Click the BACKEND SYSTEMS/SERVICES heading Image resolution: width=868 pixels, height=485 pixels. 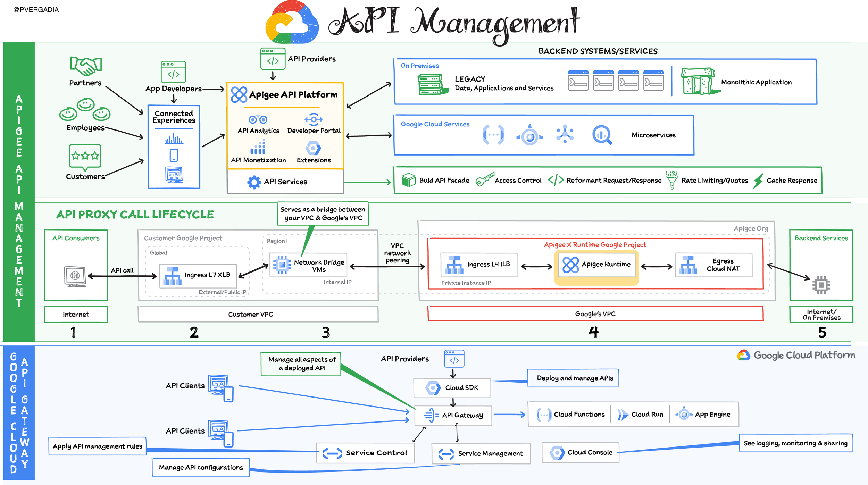pos(598,51)
